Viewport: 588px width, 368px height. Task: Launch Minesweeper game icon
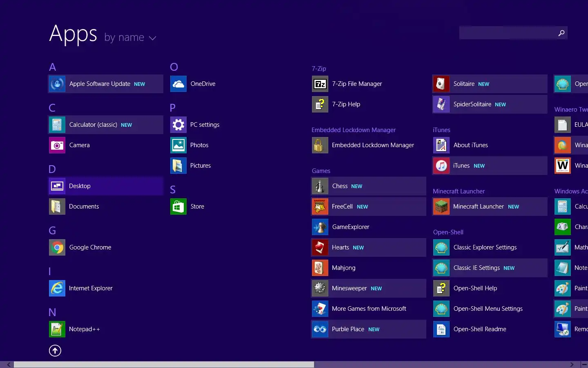point(320,288)
